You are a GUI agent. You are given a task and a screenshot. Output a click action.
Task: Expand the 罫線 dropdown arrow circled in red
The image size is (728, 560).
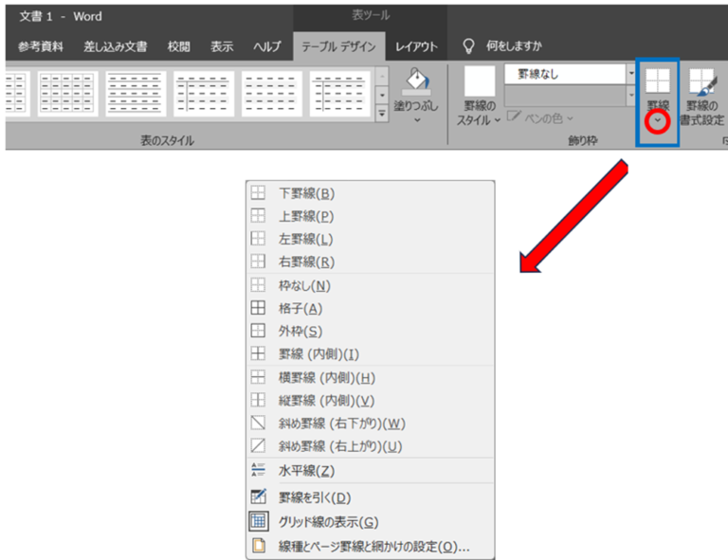coord(657,122)
